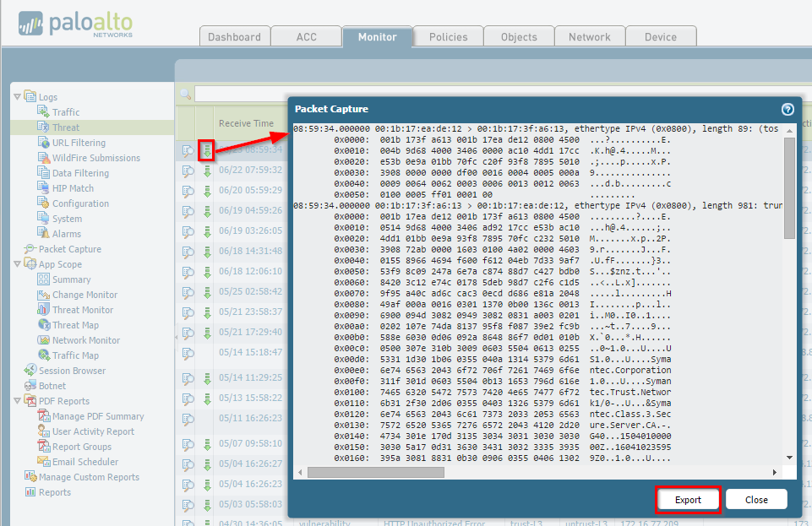Collapse the App Scope tree node
Viewport: 812px width, 526px height.
click(x=17, y=263)
